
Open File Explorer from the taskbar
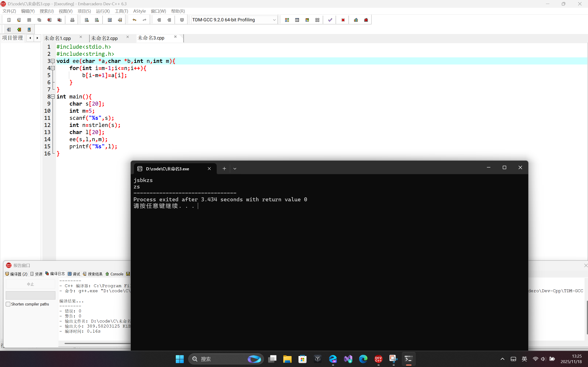287,359
